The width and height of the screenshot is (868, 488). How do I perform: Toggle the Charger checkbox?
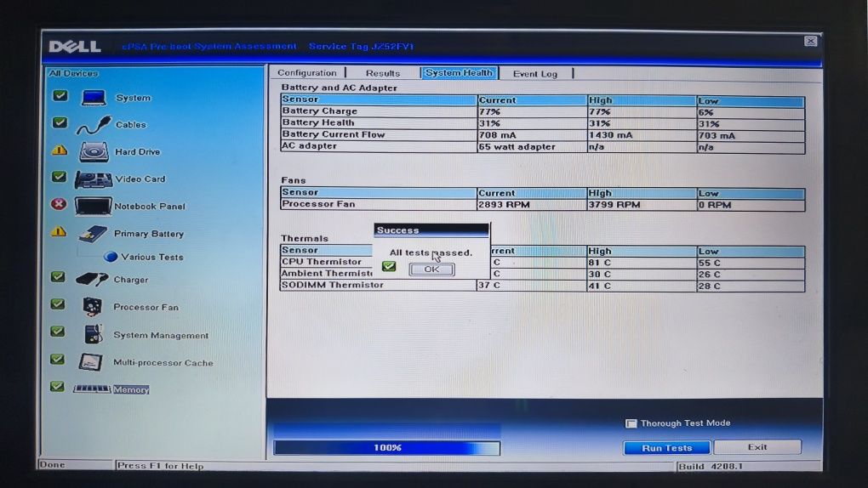pyautogui.click(x=58, y=276)
